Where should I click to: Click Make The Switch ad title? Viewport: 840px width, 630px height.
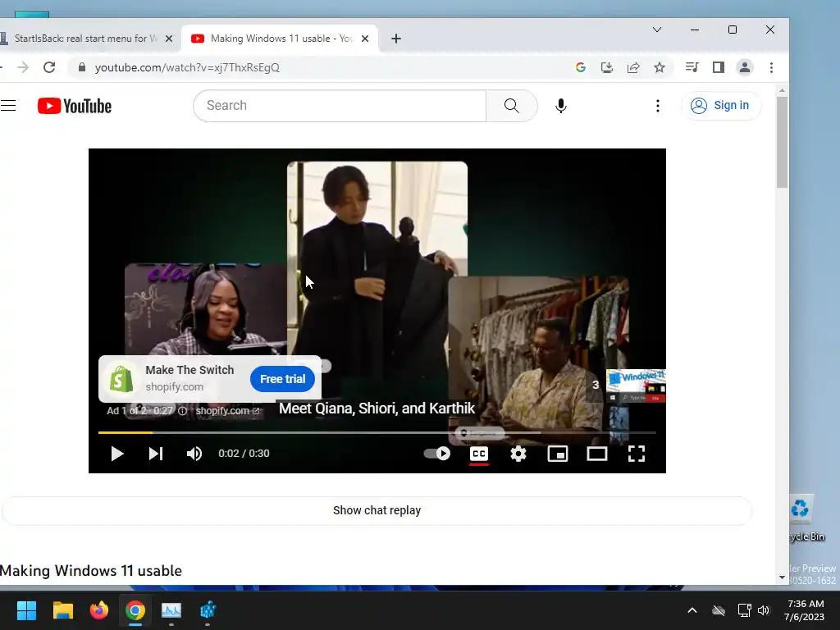189,370
